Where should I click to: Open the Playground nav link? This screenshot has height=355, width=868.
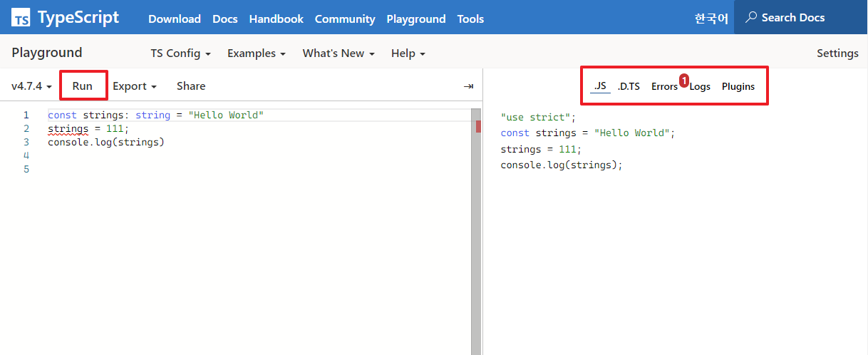[416, 19]
